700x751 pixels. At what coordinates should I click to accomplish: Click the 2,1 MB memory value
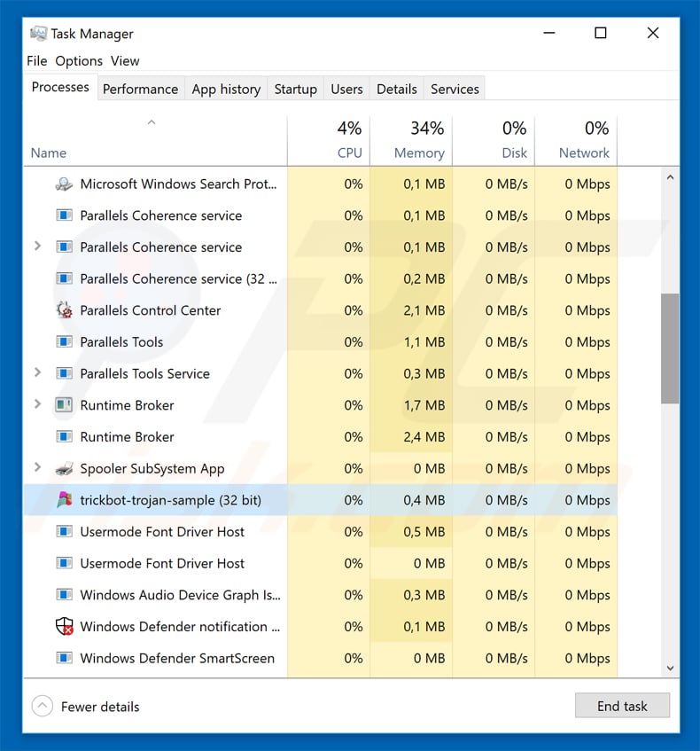(424, 310)
